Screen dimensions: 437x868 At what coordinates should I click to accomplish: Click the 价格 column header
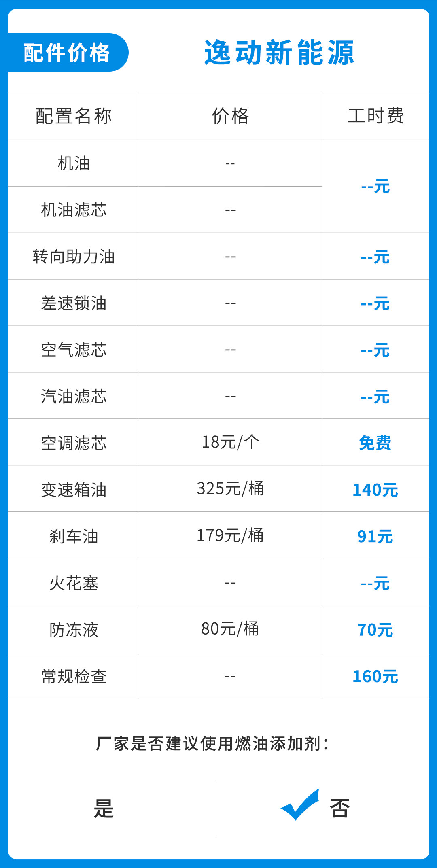click(x=230, y=117)
